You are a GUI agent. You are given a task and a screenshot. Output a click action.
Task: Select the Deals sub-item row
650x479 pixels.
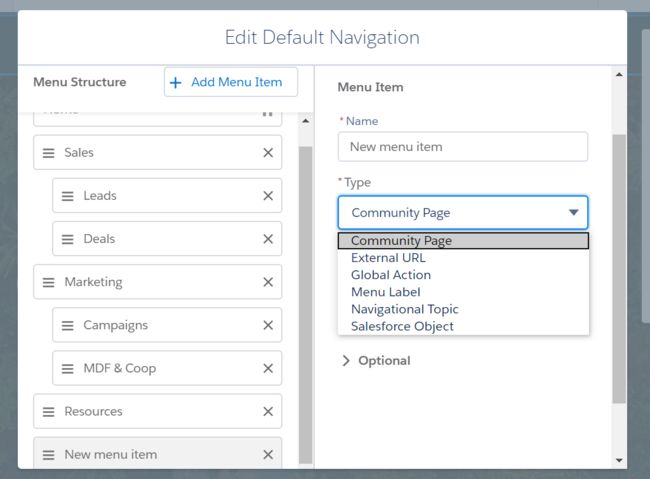[x=167, y=238]
